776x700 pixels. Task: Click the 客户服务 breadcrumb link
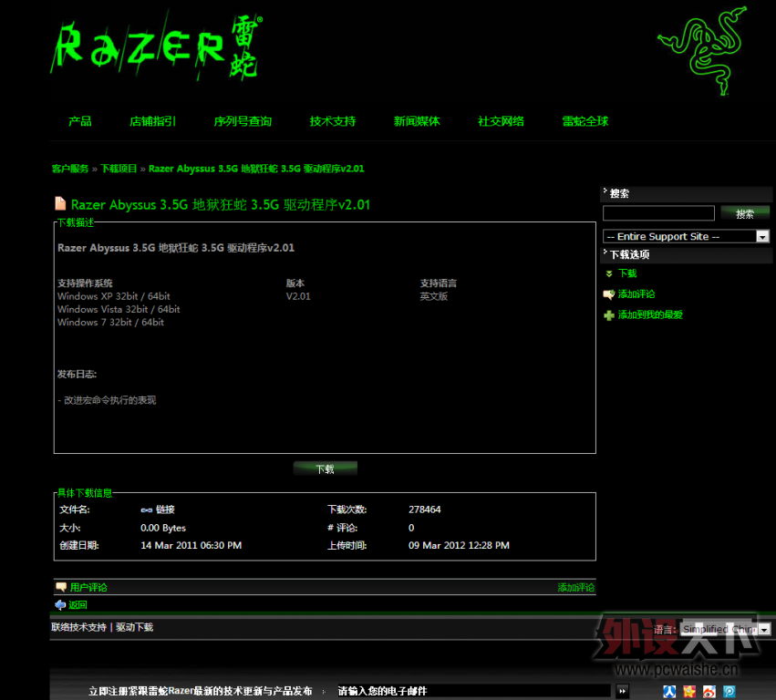tap(70, 169)
